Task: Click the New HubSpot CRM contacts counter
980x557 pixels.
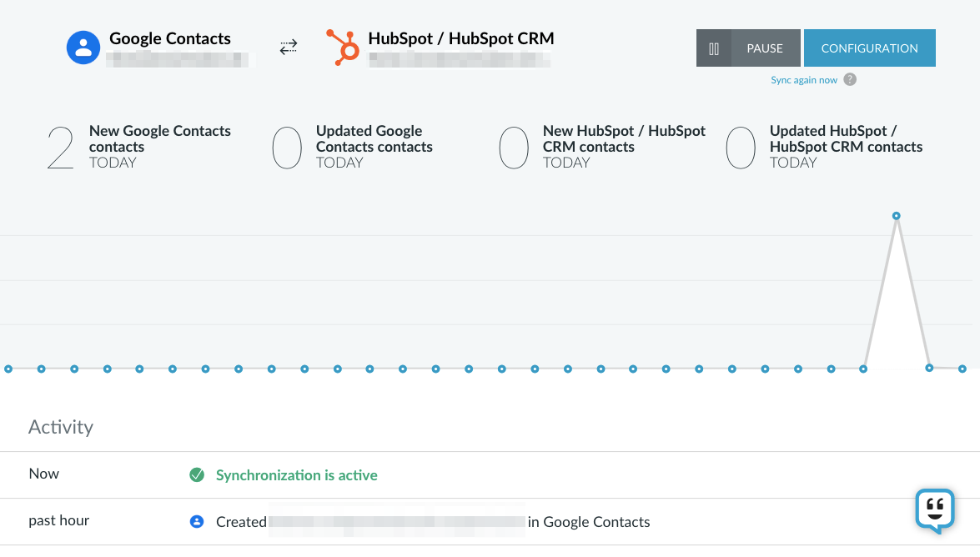Action: 602,147
